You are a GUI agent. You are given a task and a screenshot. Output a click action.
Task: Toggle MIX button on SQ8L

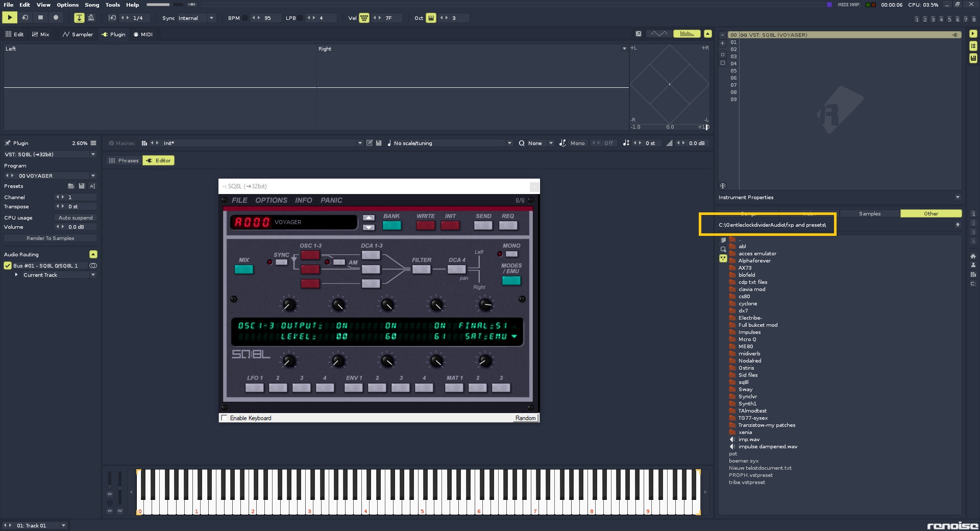click(244, 269)
